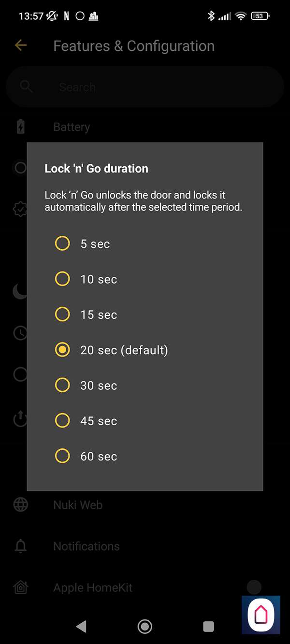Tap the Notifications bell icon
The width and height of the screenshot is (290, 644).
20,546
